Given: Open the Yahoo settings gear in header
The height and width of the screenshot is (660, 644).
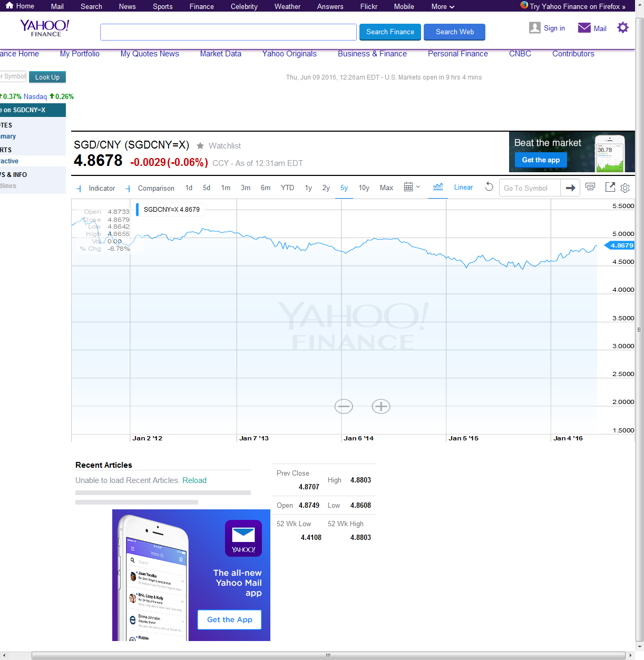Looking at the screenshot, I should (623, 28).
